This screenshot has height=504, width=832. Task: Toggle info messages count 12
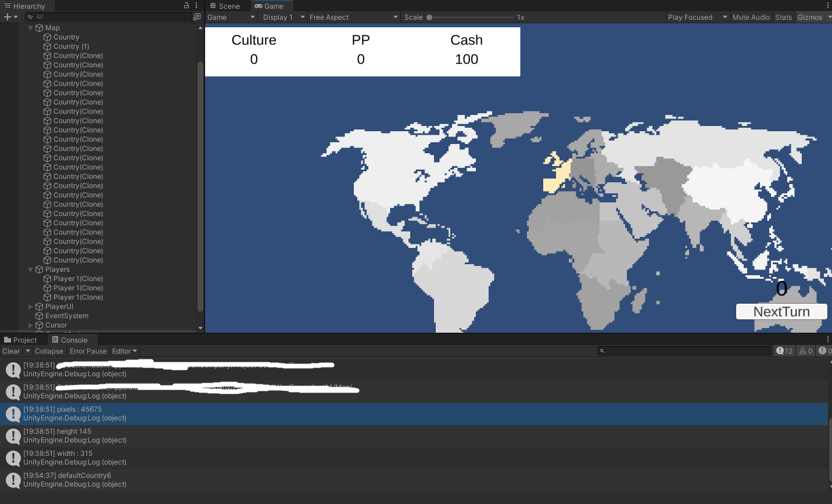pos(785,351)
